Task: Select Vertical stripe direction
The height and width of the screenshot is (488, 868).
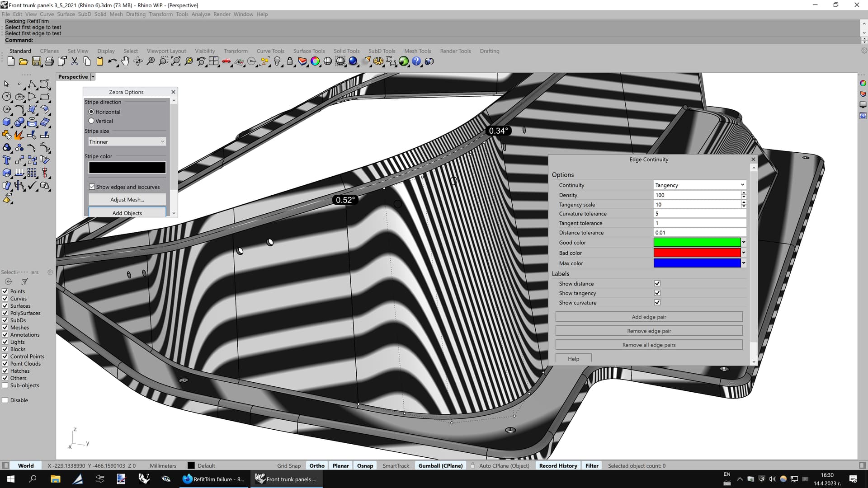Action: pos(91,121)
